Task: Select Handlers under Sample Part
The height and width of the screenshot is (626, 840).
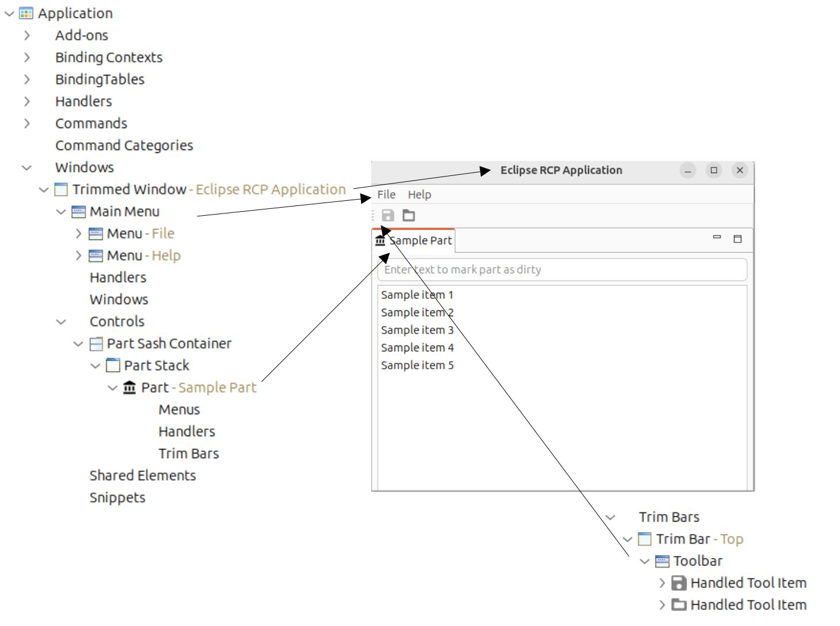Action: click(x=187, y=432)
